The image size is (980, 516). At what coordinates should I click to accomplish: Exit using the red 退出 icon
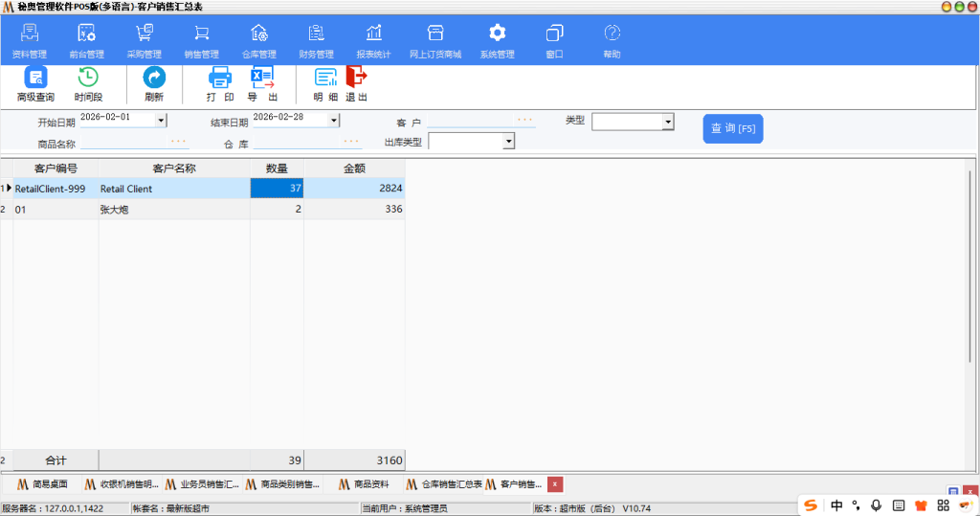click(x=356, y=84)
